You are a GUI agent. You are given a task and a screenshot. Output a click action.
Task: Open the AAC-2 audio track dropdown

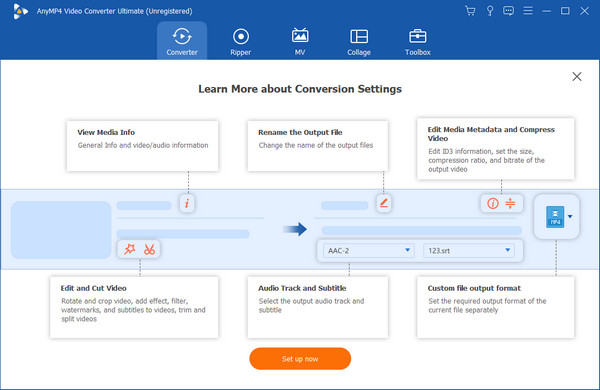368,251
